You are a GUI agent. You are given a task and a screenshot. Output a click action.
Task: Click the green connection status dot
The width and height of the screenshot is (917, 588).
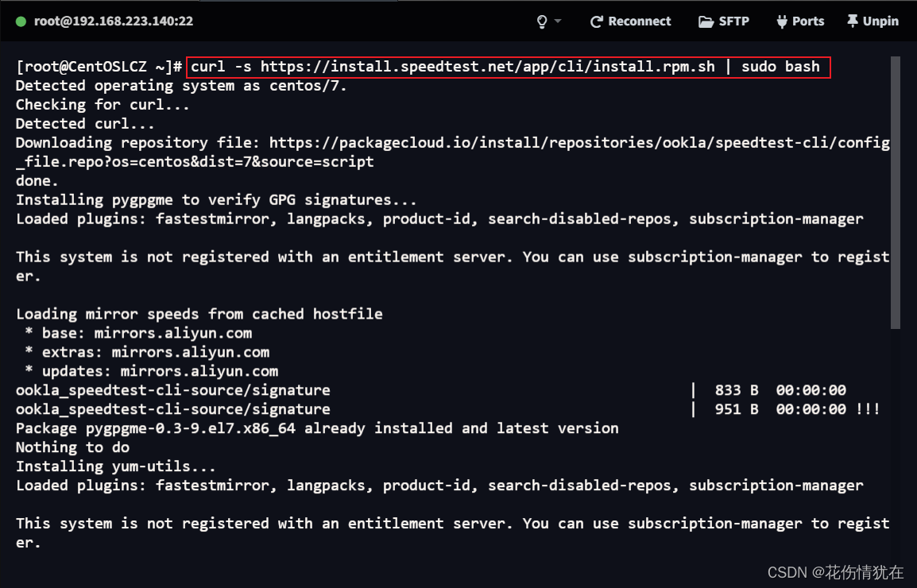21,21
